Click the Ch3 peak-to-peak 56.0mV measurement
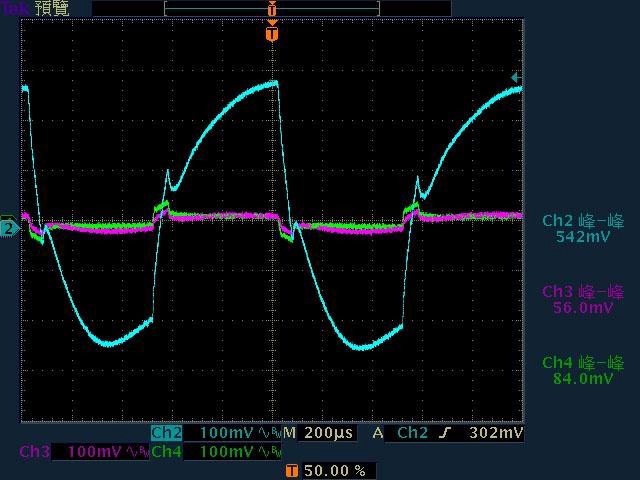Viewport: 640px width, 480px height. pos(583,300)
